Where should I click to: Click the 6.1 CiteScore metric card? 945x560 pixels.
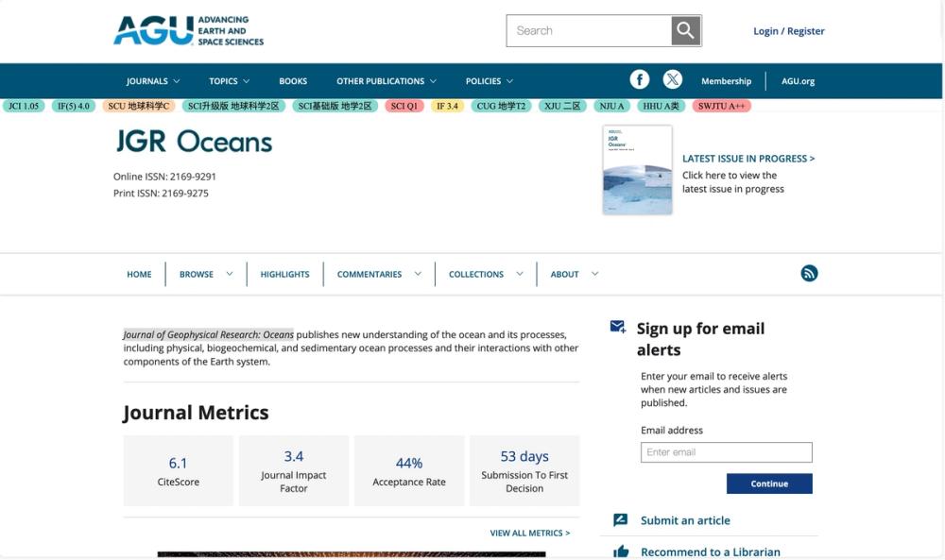tap(178, 471)
